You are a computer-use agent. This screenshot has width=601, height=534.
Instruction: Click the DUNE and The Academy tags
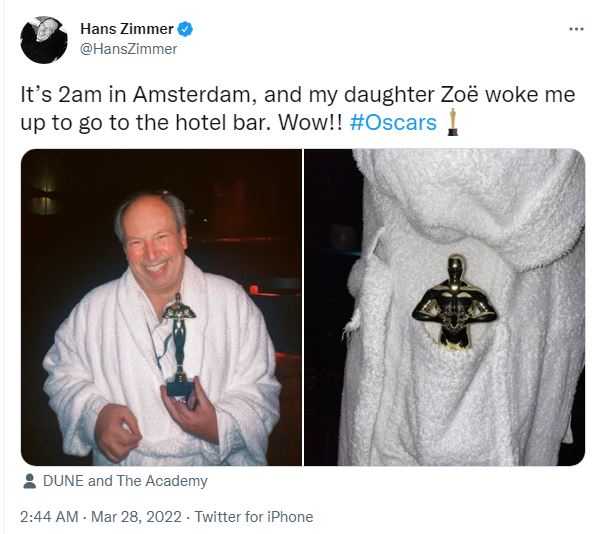pos(125,481)
